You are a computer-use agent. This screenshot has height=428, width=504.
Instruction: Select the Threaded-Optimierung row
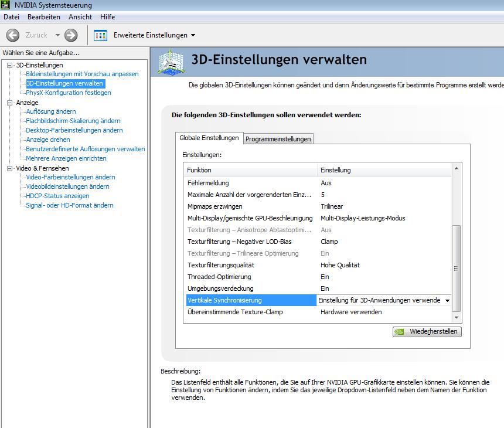coord(318,277)
